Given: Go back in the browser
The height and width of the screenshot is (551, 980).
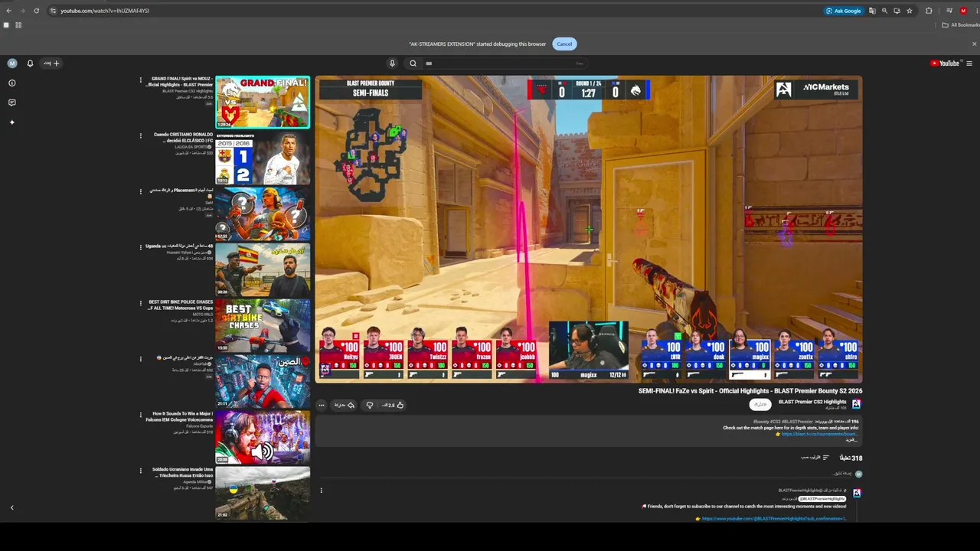Looking at the screenshot, I should [x=8, y=11].
